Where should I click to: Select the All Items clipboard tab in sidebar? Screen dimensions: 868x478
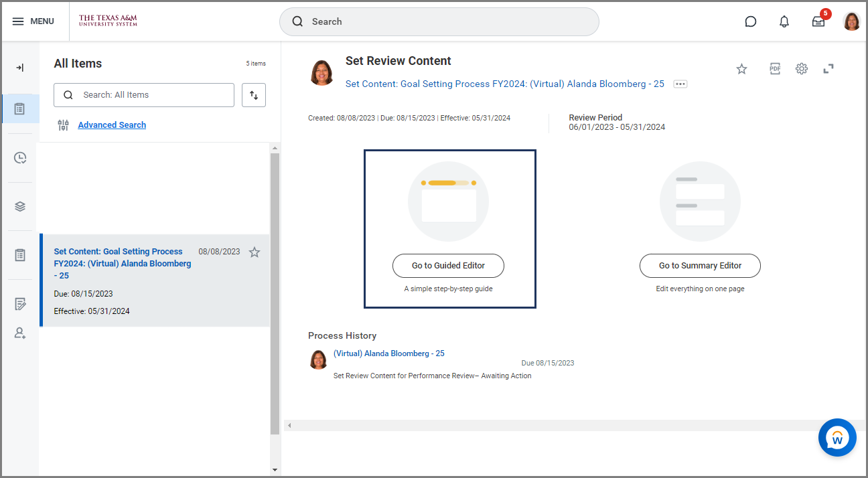point(20,108)
